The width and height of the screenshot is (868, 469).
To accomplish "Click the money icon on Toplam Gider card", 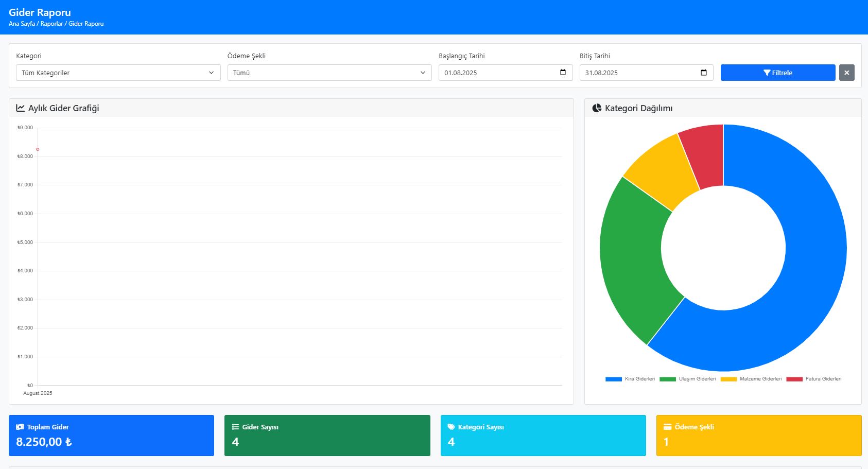I will coord(20,427).
